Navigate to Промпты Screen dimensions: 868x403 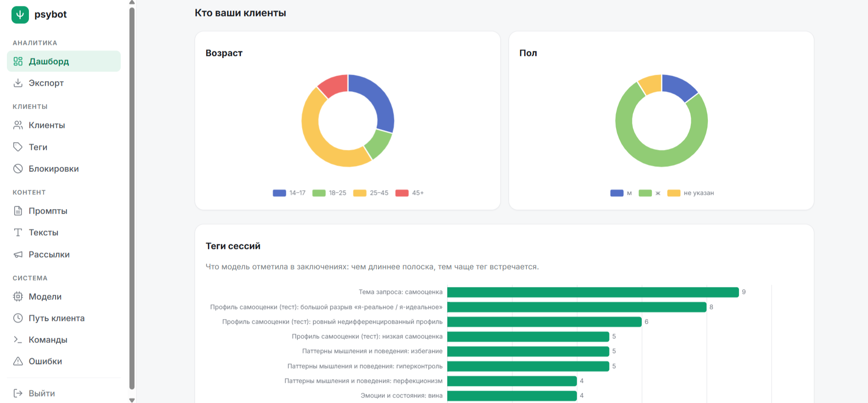click(x=64, y=211)
